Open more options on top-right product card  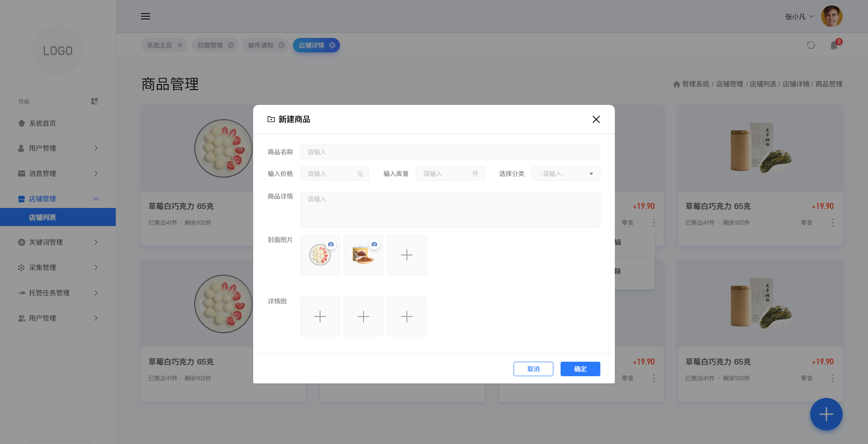tap(833, 222)
